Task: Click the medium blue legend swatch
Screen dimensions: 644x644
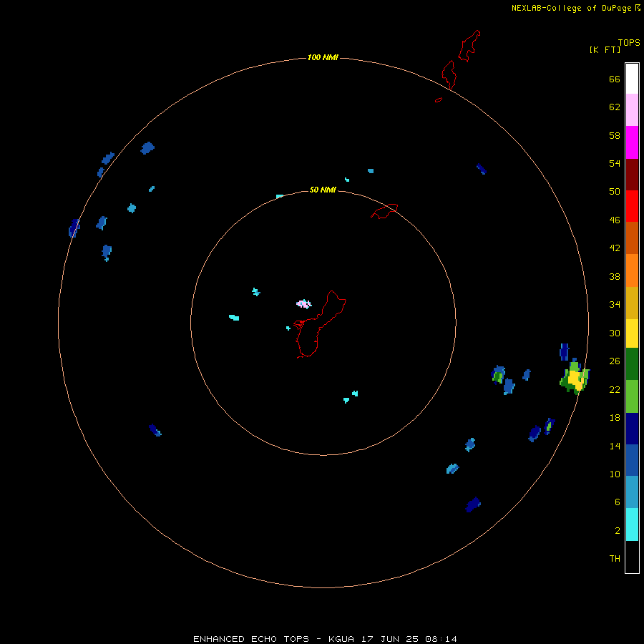Action: point(632,460)
